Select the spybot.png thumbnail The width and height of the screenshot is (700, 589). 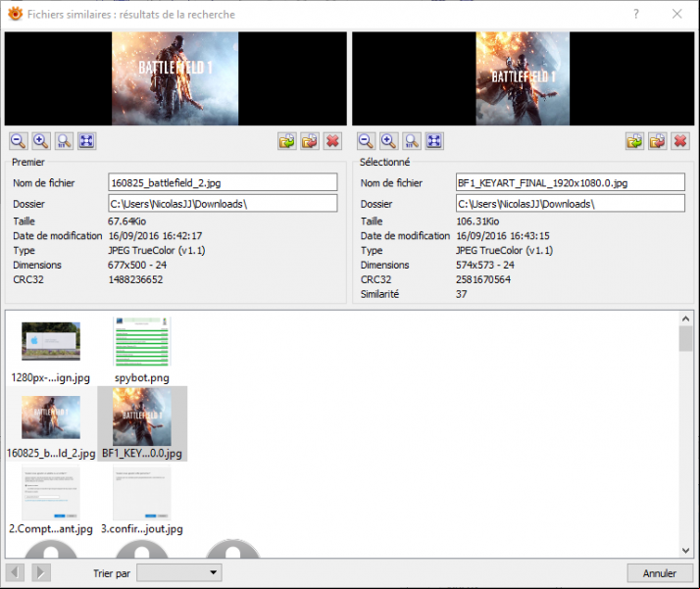[x=142, y=349]
